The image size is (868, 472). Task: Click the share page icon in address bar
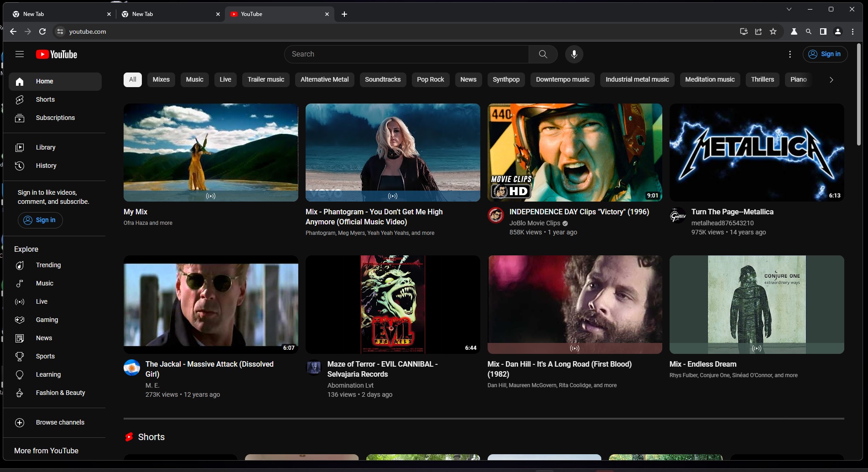(x=758, y=31)
